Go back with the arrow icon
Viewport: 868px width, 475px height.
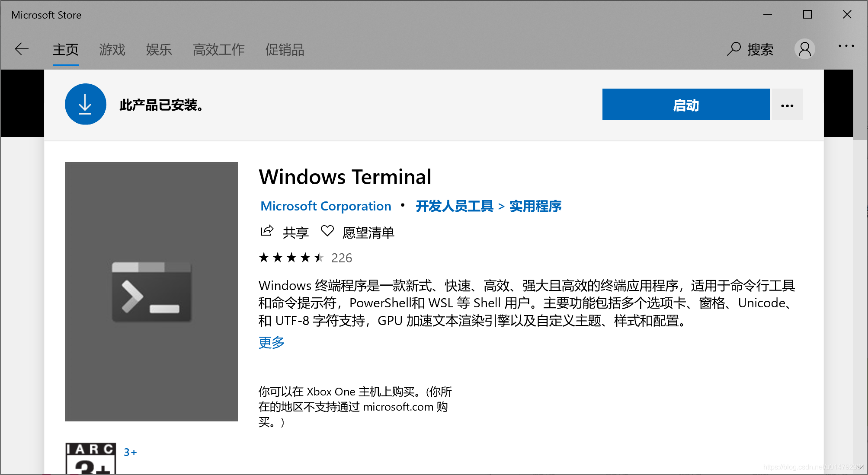point(22,49)
